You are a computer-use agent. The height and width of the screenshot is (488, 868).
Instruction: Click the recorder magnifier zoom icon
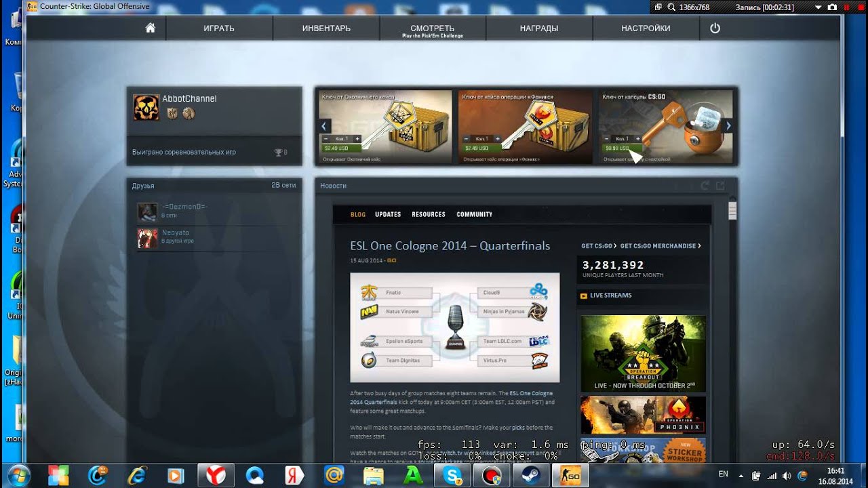coord(671,7)
